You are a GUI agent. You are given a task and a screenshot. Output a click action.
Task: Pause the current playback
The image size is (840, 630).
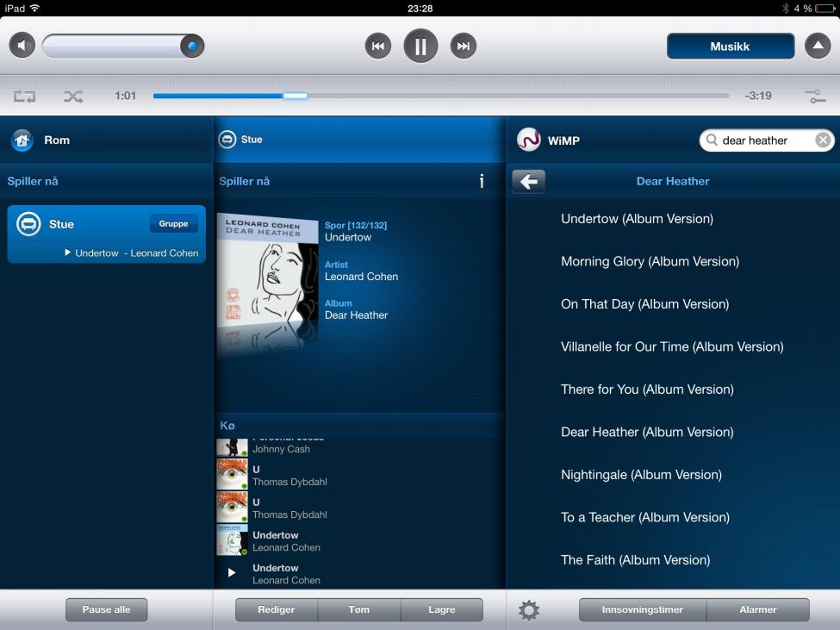420,46
